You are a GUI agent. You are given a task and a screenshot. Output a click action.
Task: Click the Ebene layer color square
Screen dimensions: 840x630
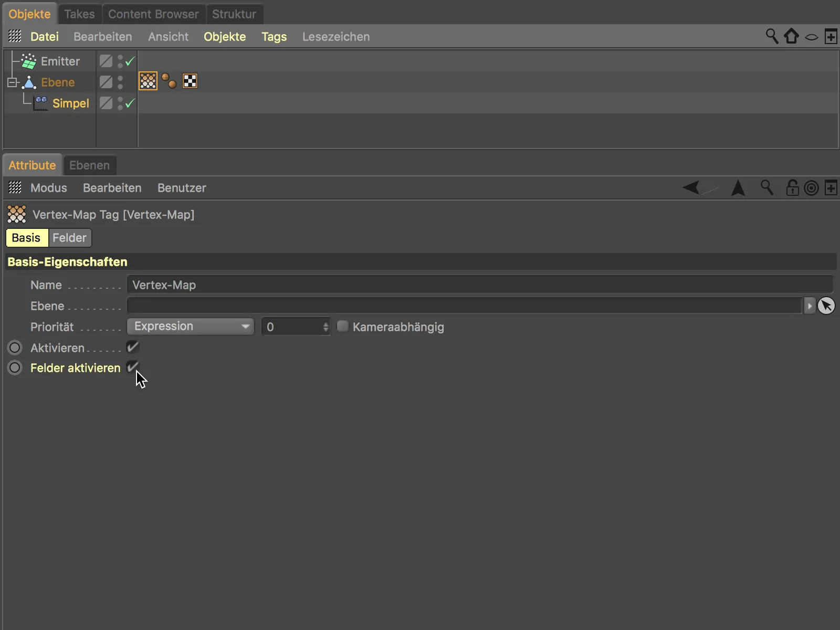coord(106,82)
